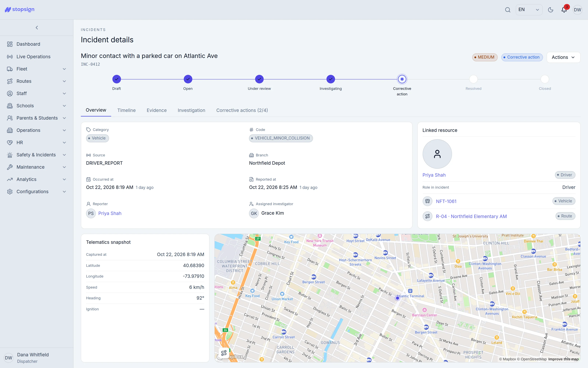Open Corrective actions (2/4) tab

click(x=242, y=110)
